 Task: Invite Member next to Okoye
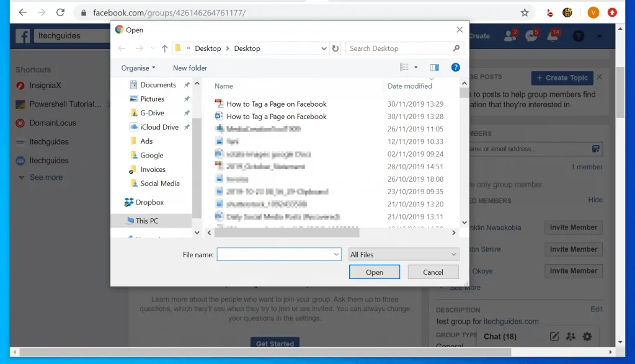pyautogui.click(x=574, y=271)
